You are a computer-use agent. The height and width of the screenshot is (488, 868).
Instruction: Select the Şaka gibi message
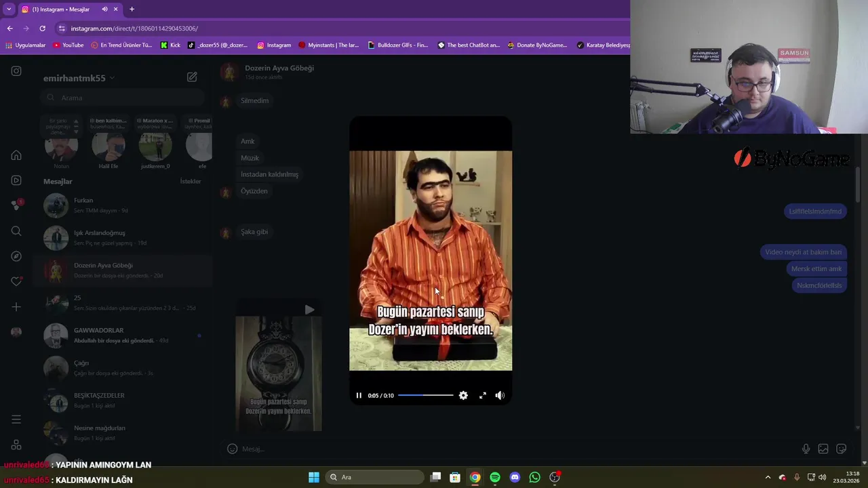(254, 232)
